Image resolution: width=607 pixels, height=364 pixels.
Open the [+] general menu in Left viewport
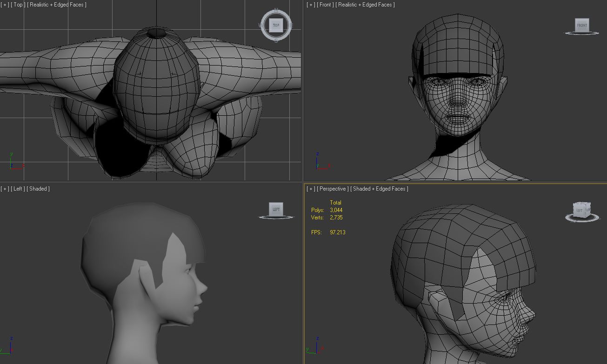click(5, 189)
